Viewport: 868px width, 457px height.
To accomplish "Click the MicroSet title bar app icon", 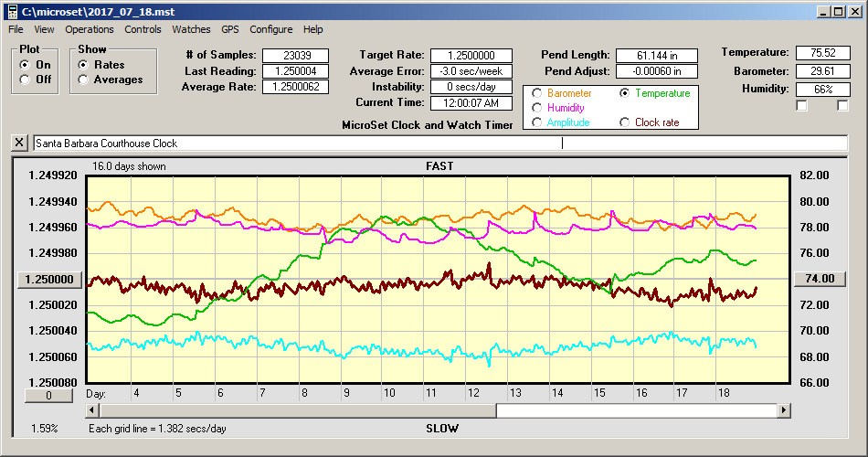I will (x=12, y=12).
